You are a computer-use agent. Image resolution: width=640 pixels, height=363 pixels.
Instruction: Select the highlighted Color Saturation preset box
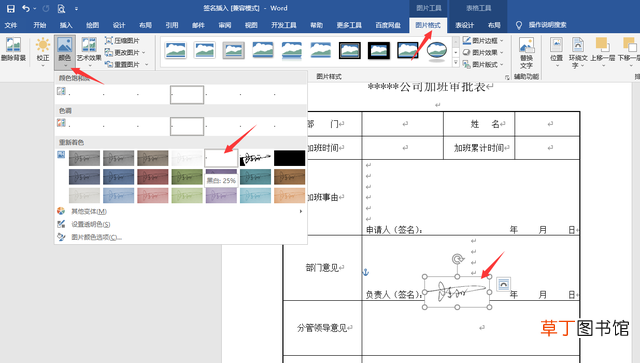pyautogui.click(x=187, y=95)
